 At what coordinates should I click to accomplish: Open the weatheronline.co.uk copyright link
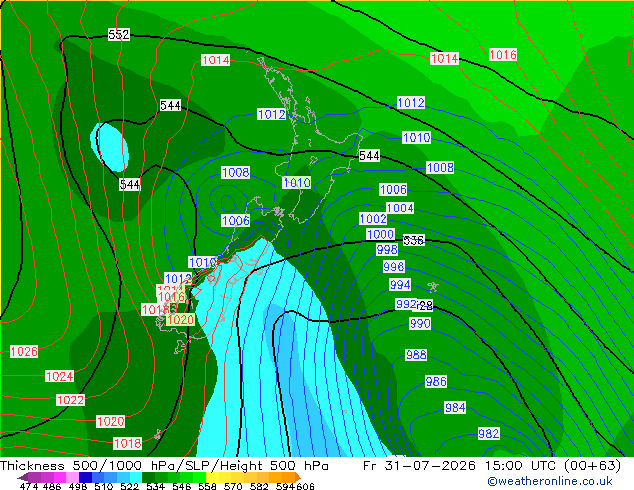pos(549,481)
